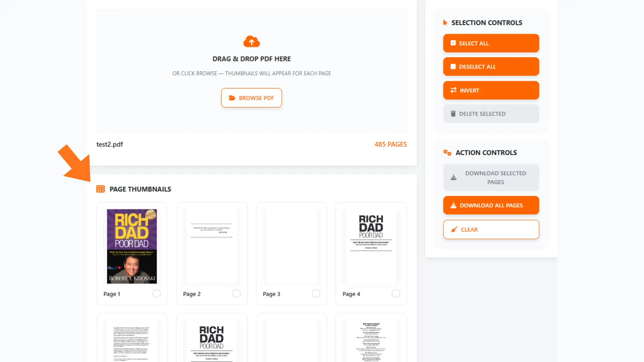Click the Action Controls gears icon
The height and width of the screenshot is (362, 644).
[447, 153]
